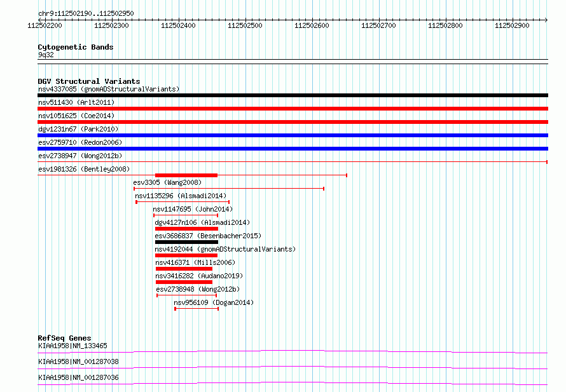Click thick red segment of esv1981326
Image resolution: width=566 pixels, height=392 pixels.
[186, 175]
